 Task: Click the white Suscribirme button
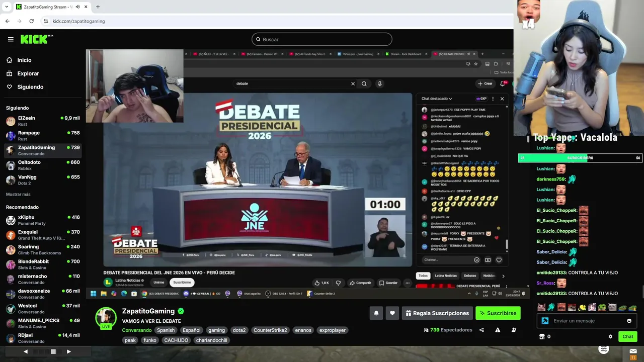pyautogui.click(x=182, y=283)
